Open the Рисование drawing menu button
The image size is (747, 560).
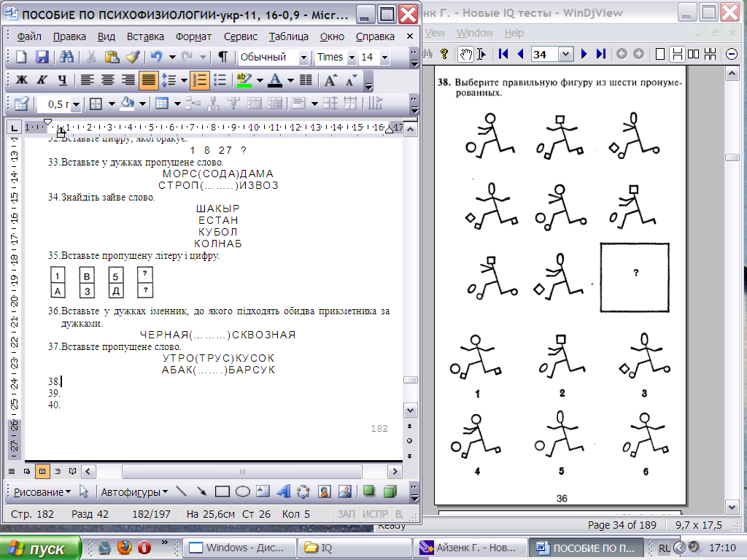(x=42, y=492)
